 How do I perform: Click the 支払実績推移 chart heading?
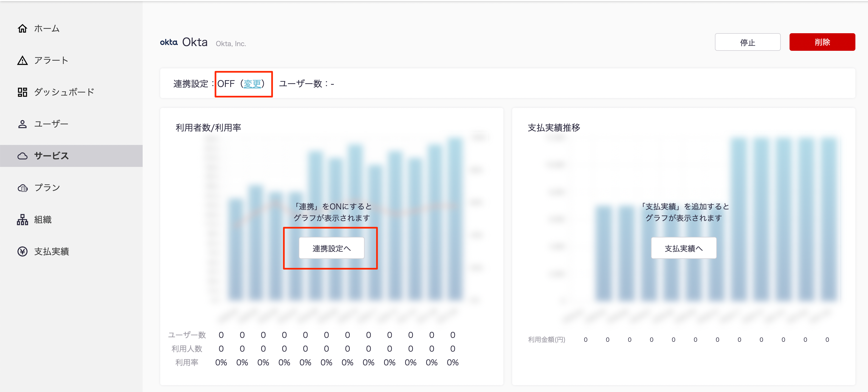554,128
